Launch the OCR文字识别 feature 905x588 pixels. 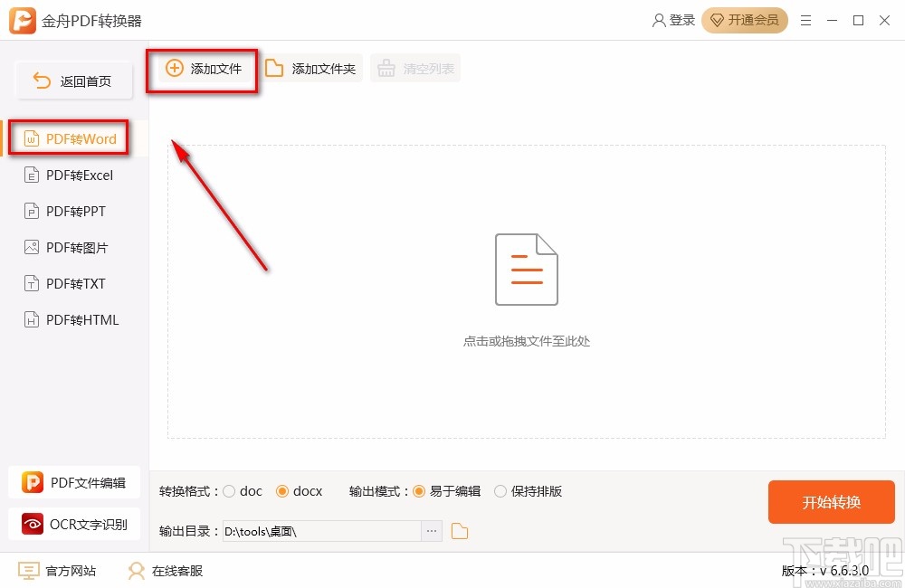click(x=74, y=524)
